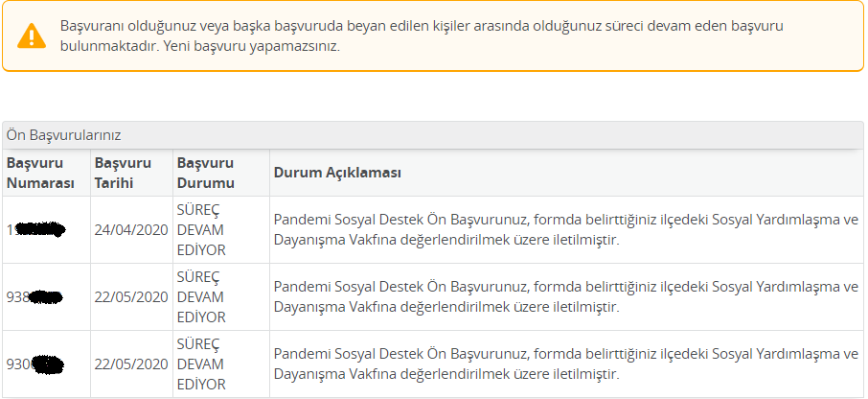Viewport: 868px width, 399px height.
Task: Click status description text in second row
Action: click(x=565, y=297)
